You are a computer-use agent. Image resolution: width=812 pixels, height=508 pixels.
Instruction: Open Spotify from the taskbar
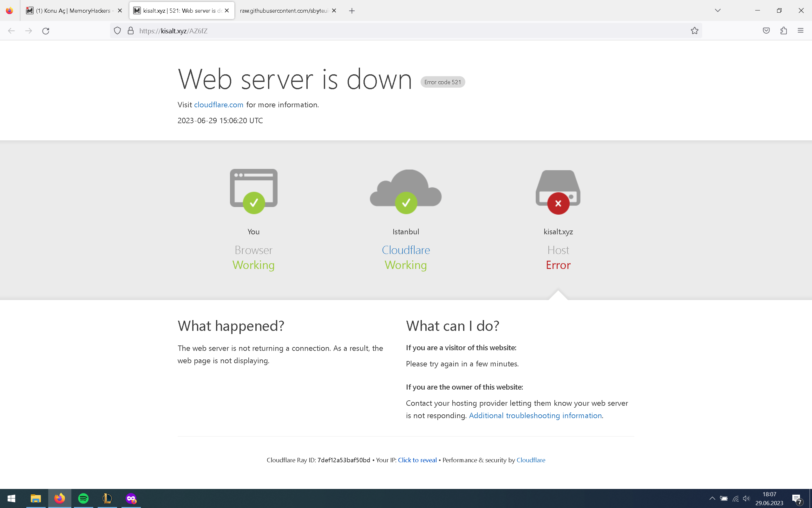pos(83,498)
